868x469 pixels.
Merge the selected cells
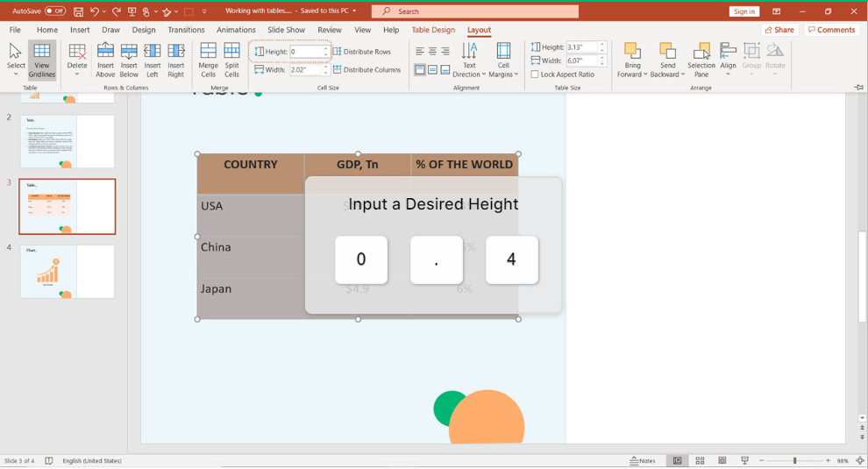[208, 60]
